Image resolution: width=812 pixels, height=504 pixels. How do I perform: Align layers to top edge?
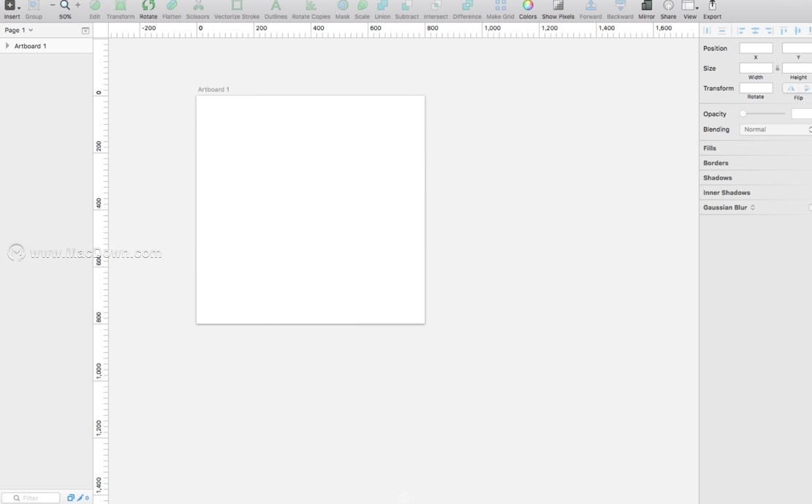783,31
